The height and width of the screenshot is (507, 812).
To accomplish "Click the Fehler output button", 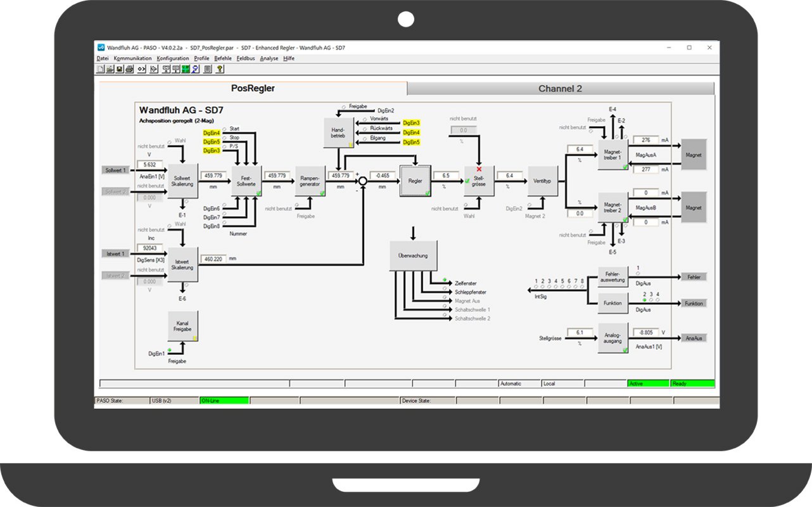I will click(x=694, y=277).
